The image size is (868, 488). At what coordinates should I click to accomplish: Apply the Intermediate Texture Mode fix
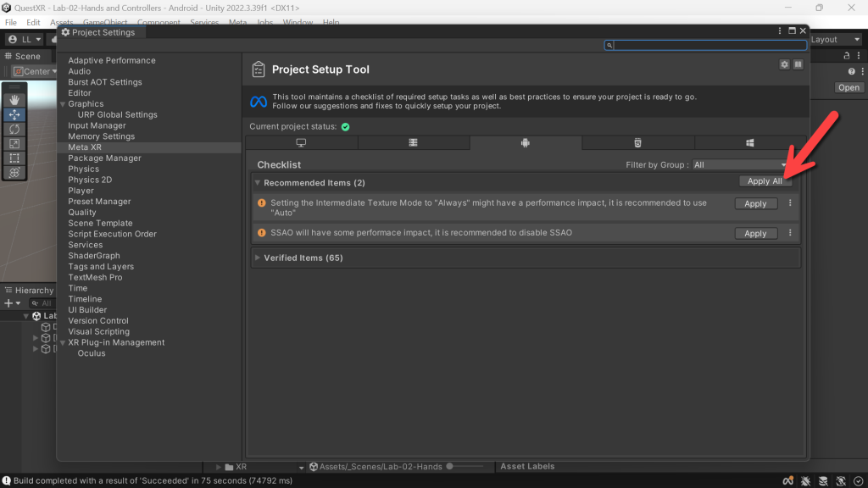click(x=755, y=203)
